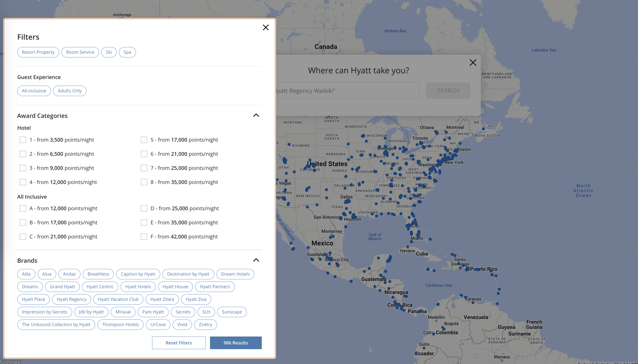Check All Inclusive A from 12,000 points

click(x=23, y=208)
